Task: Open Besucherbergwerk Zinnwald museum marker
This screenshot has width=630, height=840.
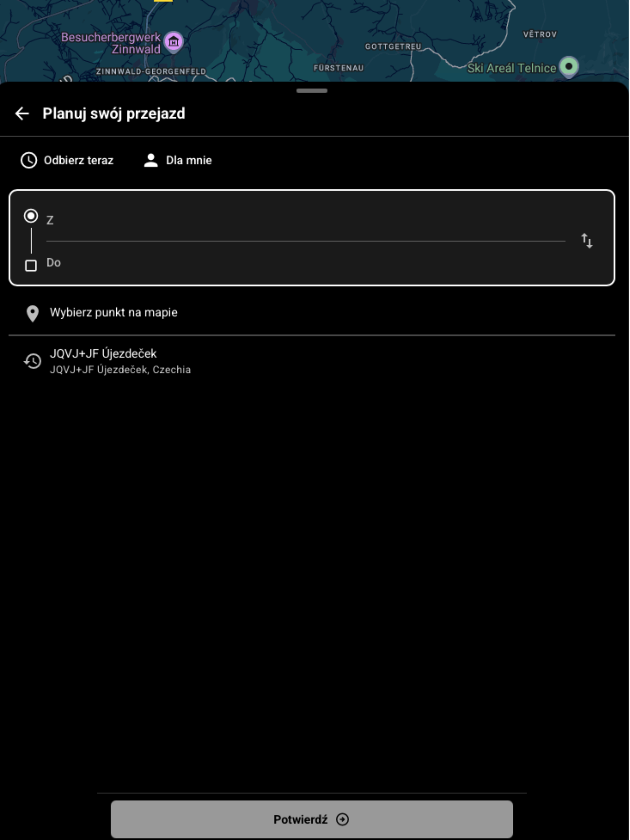Action: pos(174,42)
